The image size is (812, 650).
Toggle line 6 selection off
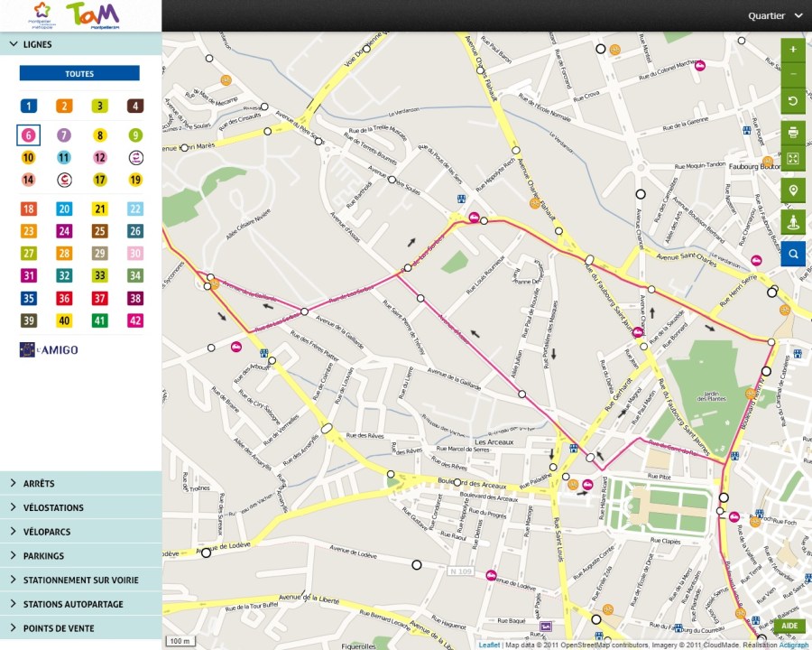(29, 135)
